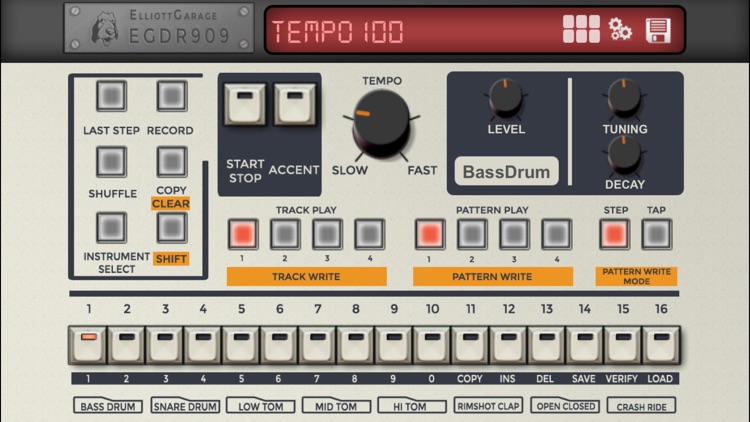The height and width of the screenshot is (422, 750).
Task: Toggle step key 4
Action: tap(203, 345)
